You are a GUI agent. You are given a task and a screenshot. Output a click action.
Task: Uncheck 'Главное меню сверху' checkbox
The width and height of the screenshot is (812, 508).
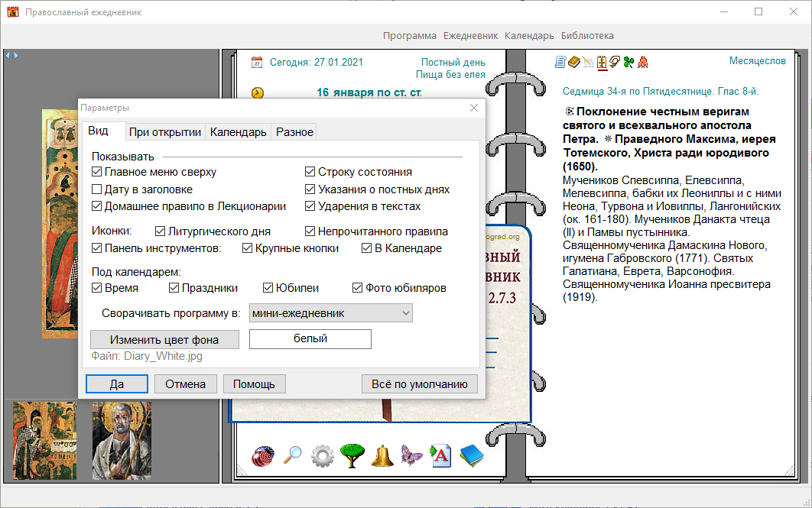97,172
